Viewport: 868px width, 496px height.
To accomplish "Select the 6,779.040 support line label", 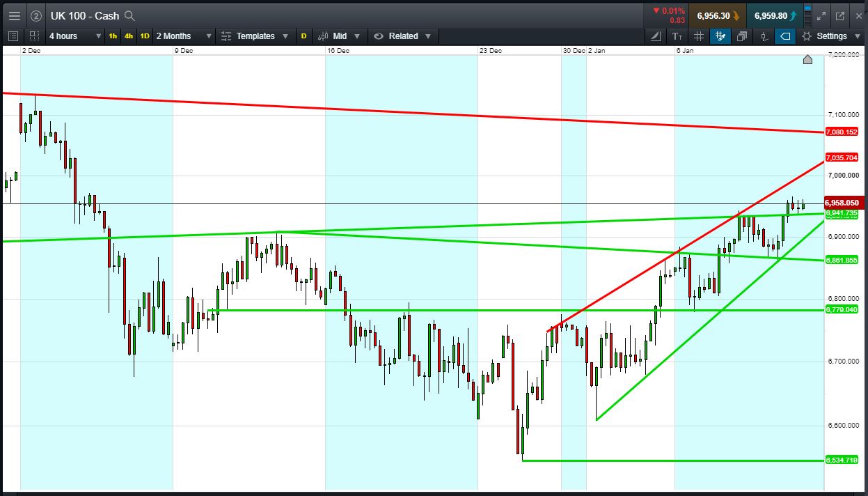I will (842, 309).
